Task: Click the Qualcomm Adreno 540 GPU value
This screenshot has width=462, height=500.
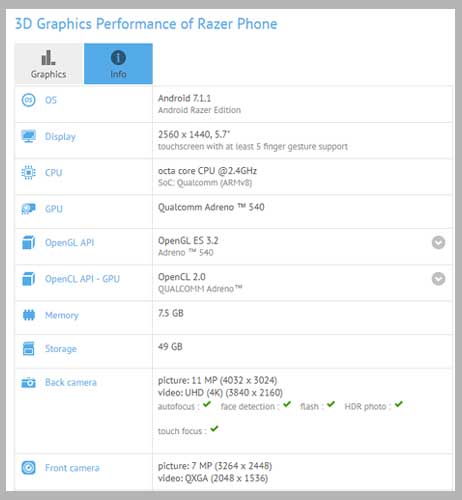Action: coord(211,207)
